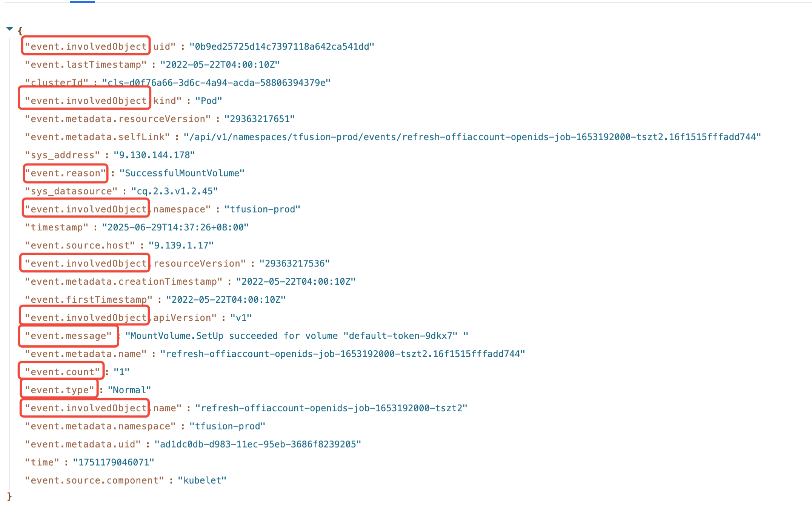812x509 pixels.
Task: Click the event.source.host value 9.139.1.17
Action: tap(181, 245)
